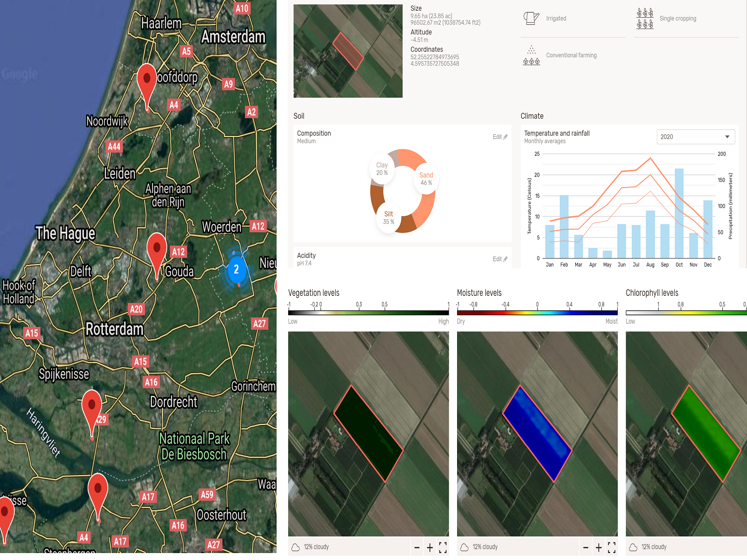Click the Chlorophyll levels color scale bar
The height and width of the screenshot is (560, 747).
coord(686,313)
